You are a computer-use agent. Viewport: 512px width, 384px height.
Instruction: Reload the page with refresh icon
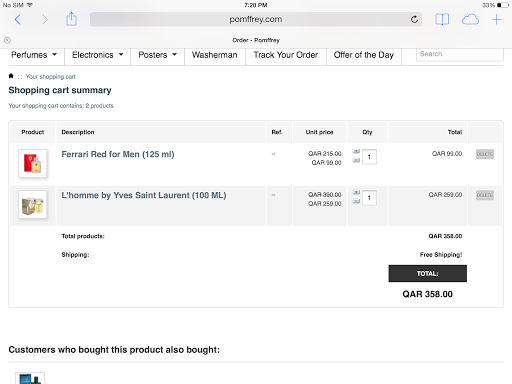point(414,19)
